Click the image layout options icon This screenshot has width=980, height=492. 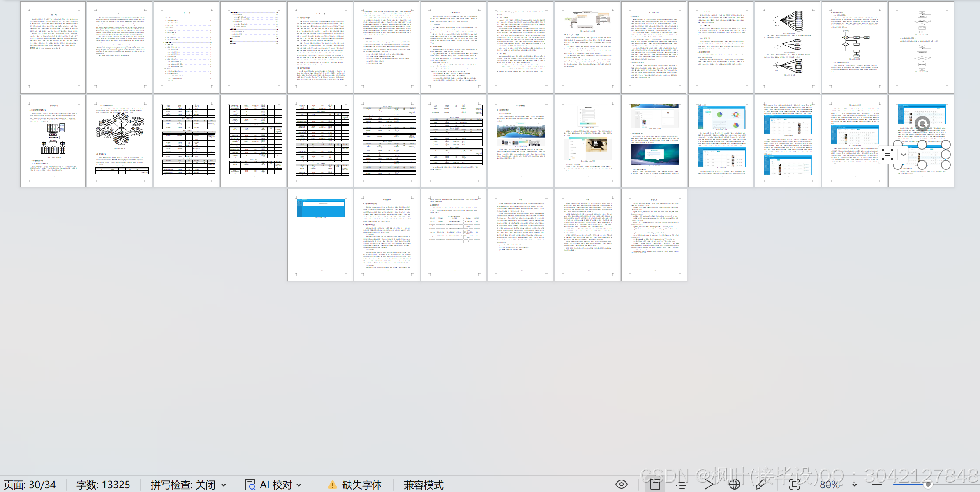point(888,155)
